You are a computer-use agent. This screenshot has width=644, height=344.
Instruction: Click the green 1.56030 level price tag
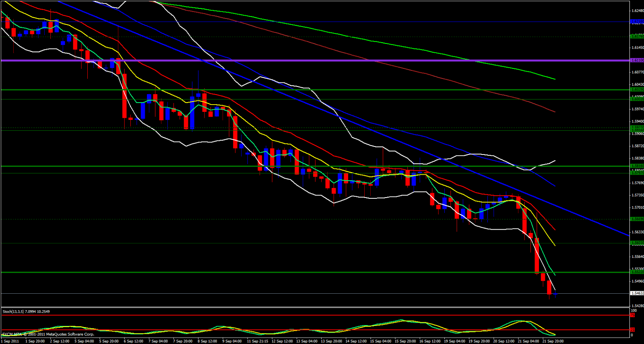click(x=637, y=243)
